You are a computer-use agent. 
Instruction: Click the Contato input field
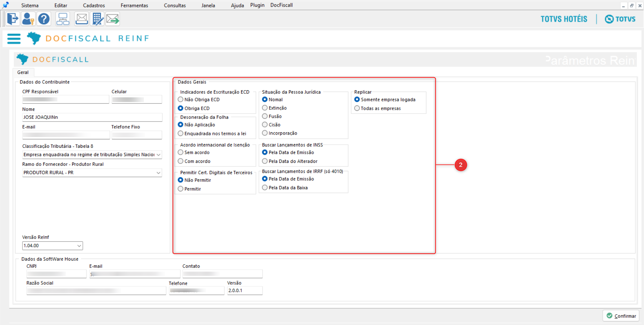222,274
